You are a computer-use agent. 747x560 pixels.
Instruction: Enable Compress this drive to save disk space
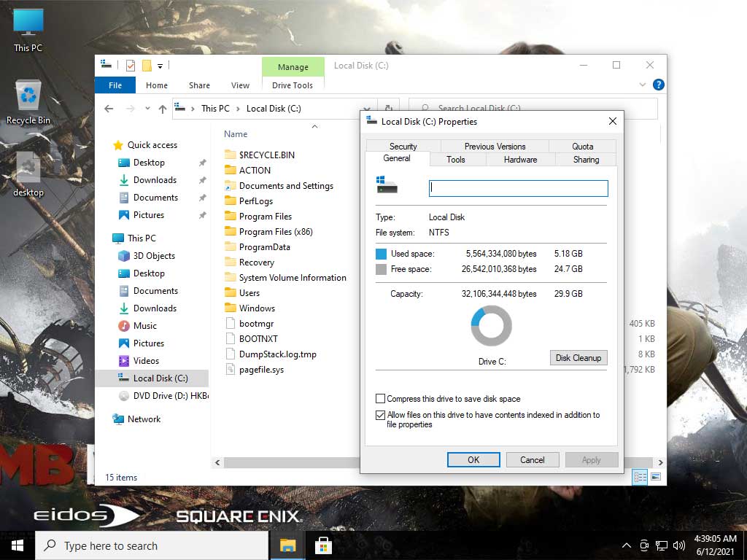380,399
